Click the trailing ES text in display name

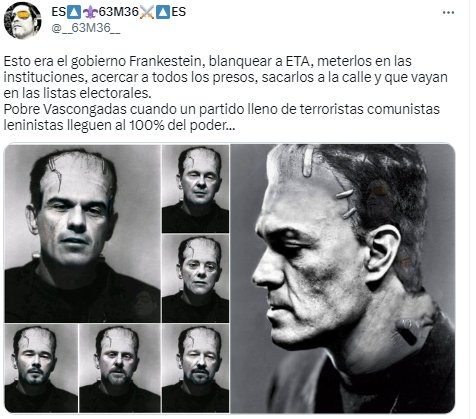pyautogui.click(x=179, y=12)
